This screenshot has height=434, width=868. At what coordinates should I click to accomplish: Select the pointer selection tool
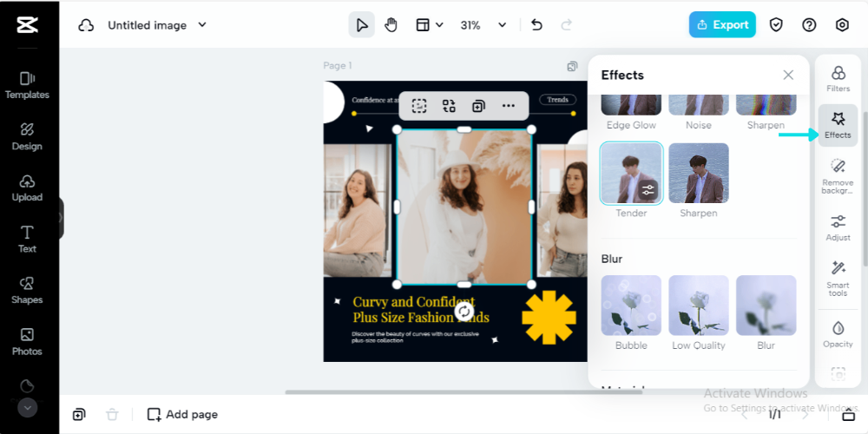pyautogui.click(x=361, y=25)
